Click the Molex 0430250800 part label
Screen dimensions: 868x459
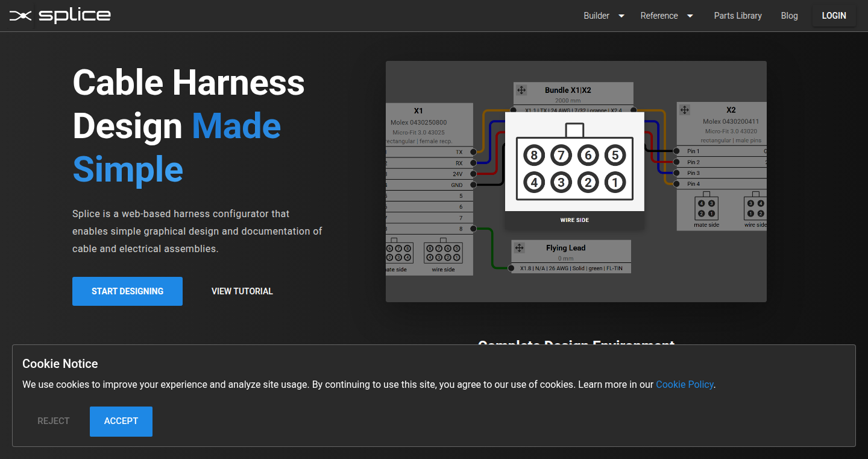click(x=418, y=122)
